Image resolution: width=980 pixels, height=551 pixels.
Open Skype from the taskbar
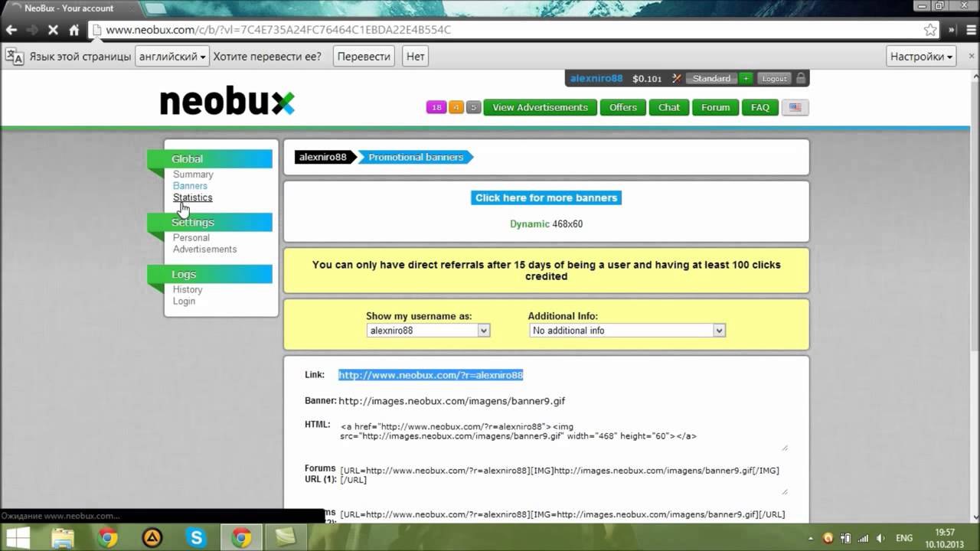coord(196,537)
